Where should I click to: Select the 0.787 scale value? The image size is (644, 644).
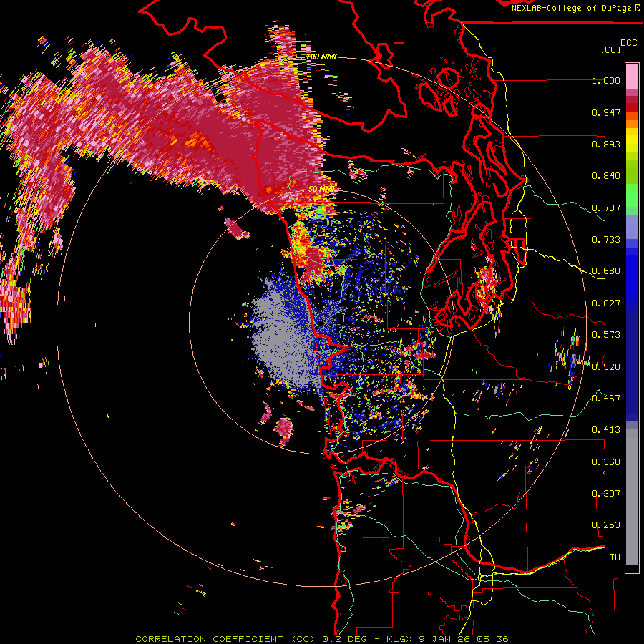pos(606,208)
